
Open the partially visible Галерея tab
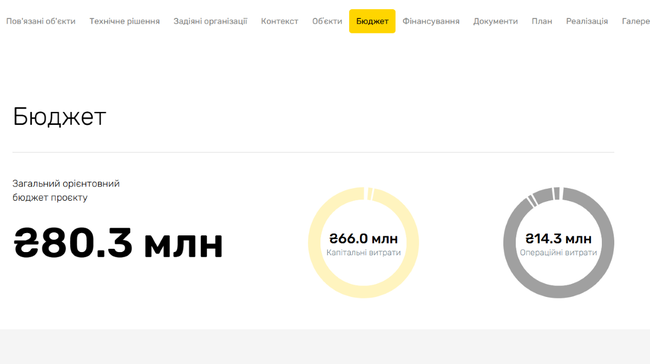635,21
